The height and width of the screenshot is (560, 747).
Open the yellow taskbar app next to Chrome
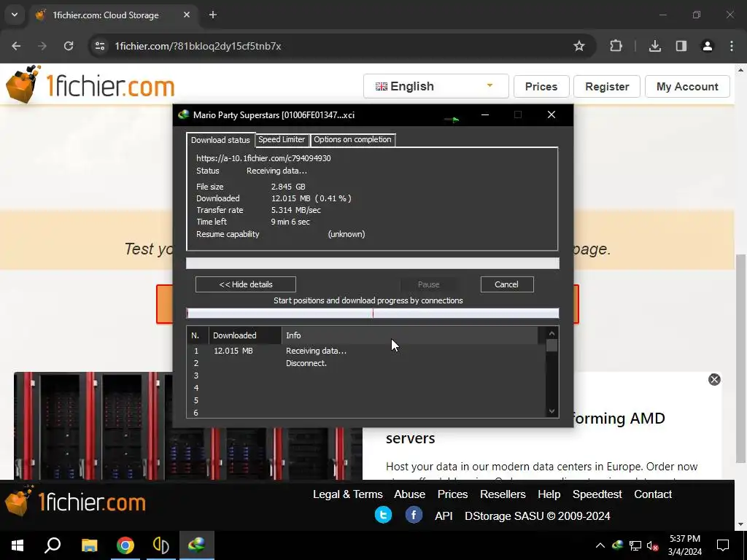pos(161,545)
